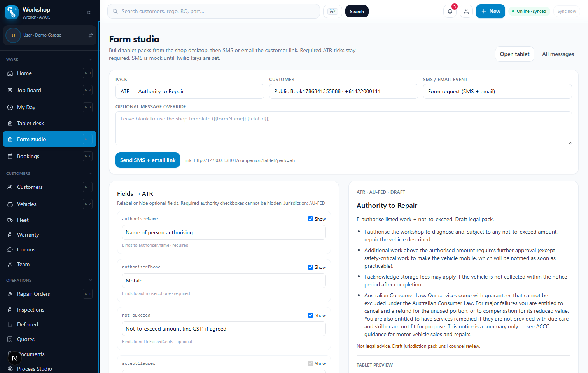588x373 pixels.
Task: Click the companion tablet link URL text
Action: coord(245,160)
